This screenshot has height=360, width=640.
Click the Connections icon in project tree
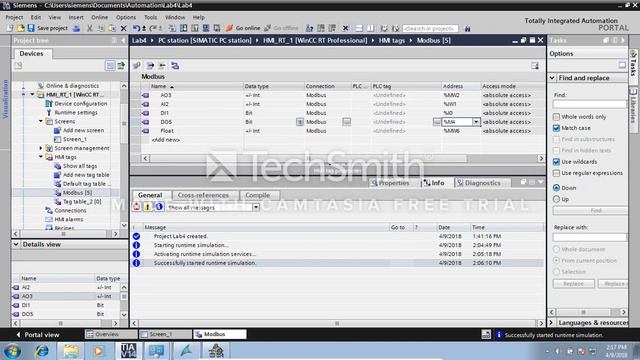click(x=49, y=211)
